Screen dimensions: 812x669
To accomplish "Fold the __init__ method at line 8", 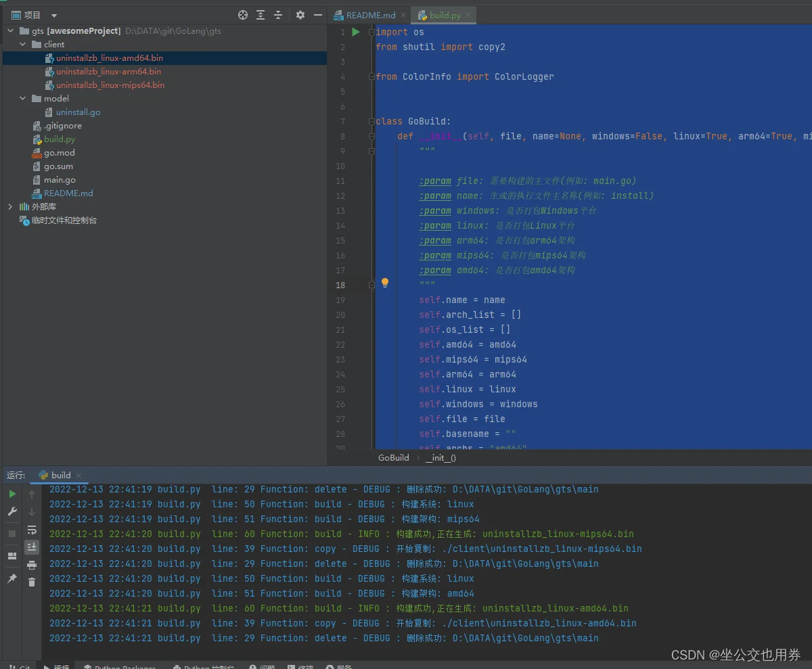I will pyautogui.click(x=371, y=136).
